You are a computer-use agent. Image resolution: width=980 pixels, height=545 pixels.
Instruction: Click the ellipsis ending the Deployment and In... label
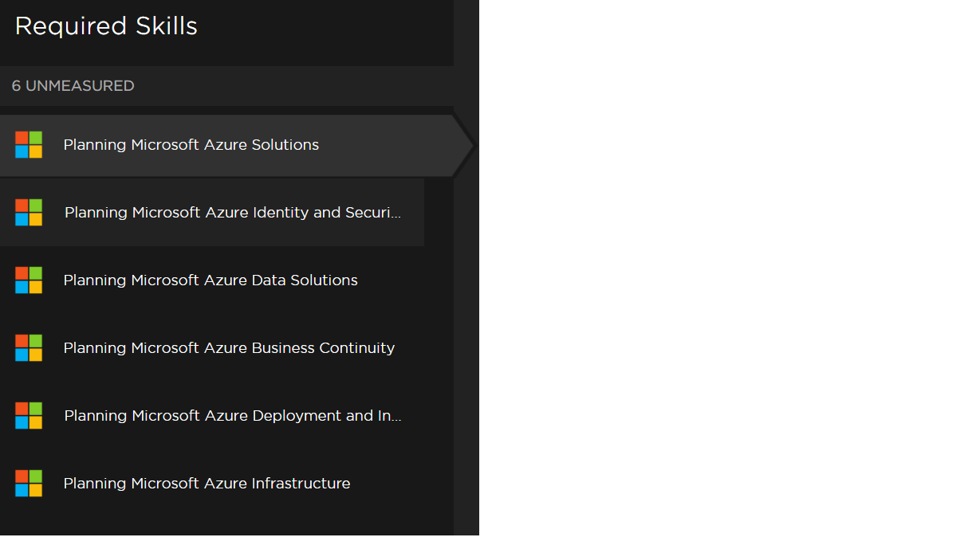[396, 417]
